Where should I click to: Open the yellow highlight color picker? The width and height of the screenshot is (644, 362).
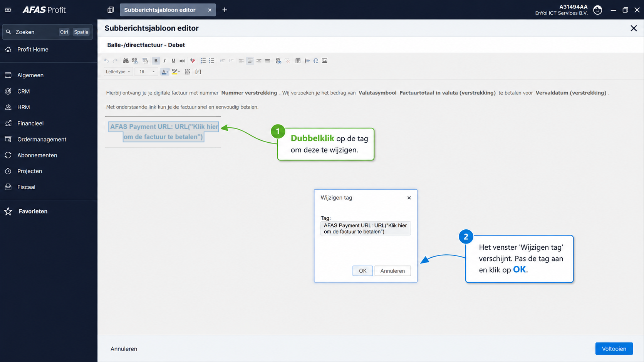[176, 72]
